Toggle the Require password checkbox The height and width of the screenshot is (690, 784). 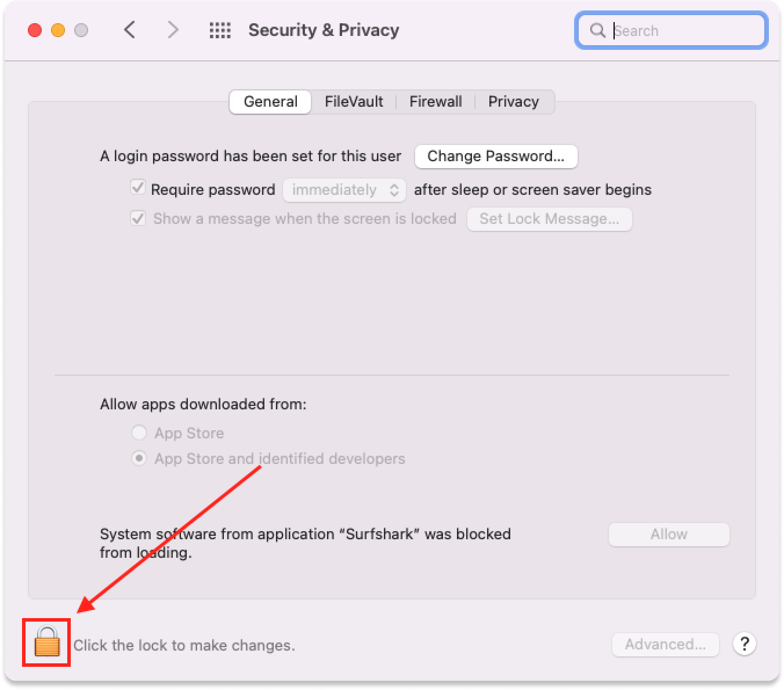(x=138, y=188)
